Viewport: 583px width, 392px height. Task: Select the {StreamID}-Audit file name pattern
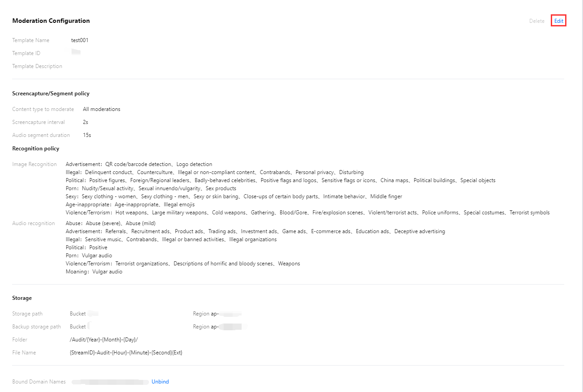coord(126,353)
